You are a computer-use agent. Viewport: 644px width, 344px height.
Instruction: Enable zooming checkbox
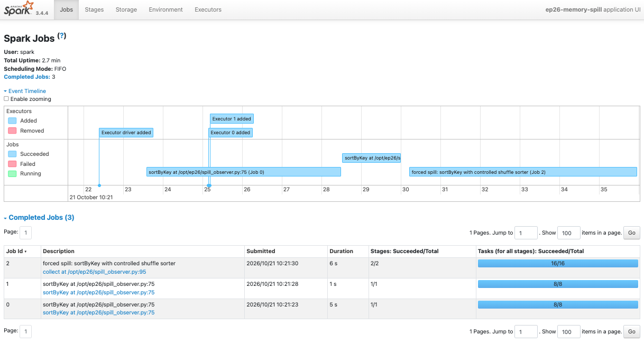pos(6,99)
